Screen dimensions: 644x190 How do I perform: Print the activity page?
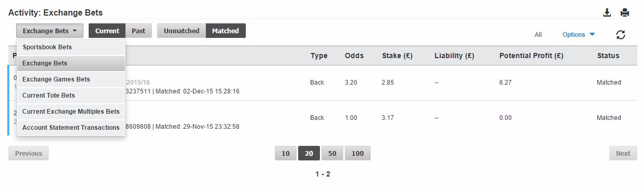coord(625,12)
